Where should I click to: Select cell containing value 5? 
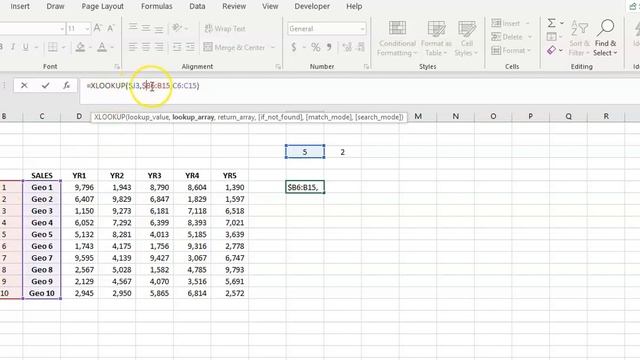(x=305, y=152)
